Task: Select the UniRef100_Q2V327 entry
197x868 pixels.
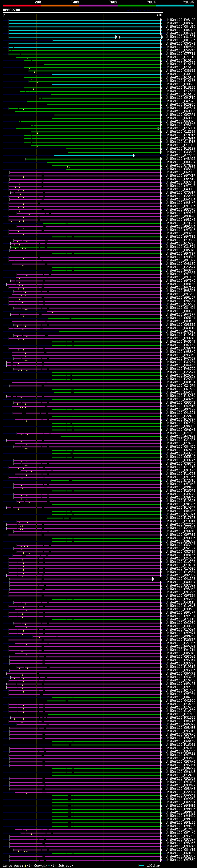Action: pos(180,792)
